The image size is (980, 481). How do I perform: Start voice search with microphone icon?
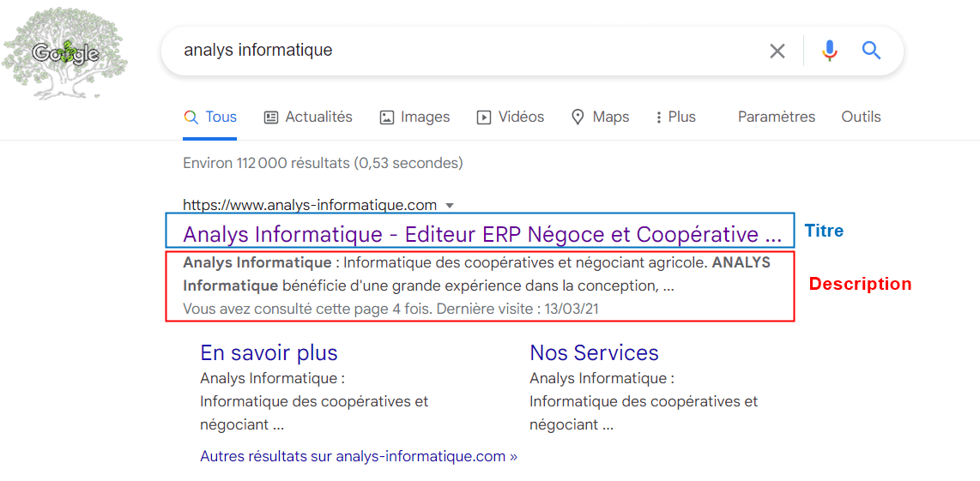829,51
